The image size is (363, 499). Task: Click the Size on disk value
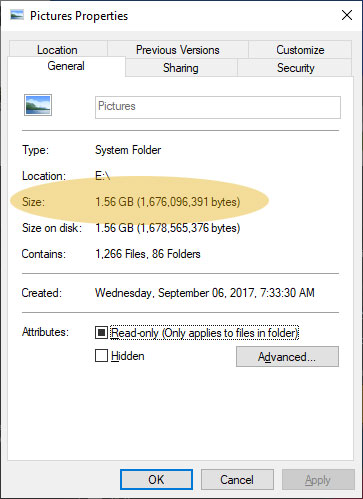(168, 228)
